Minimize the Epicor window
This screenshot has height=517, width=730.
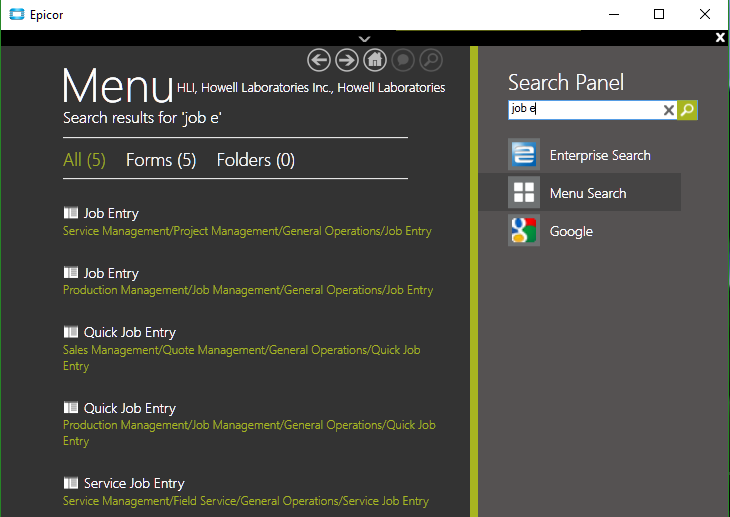pos(614,14)
